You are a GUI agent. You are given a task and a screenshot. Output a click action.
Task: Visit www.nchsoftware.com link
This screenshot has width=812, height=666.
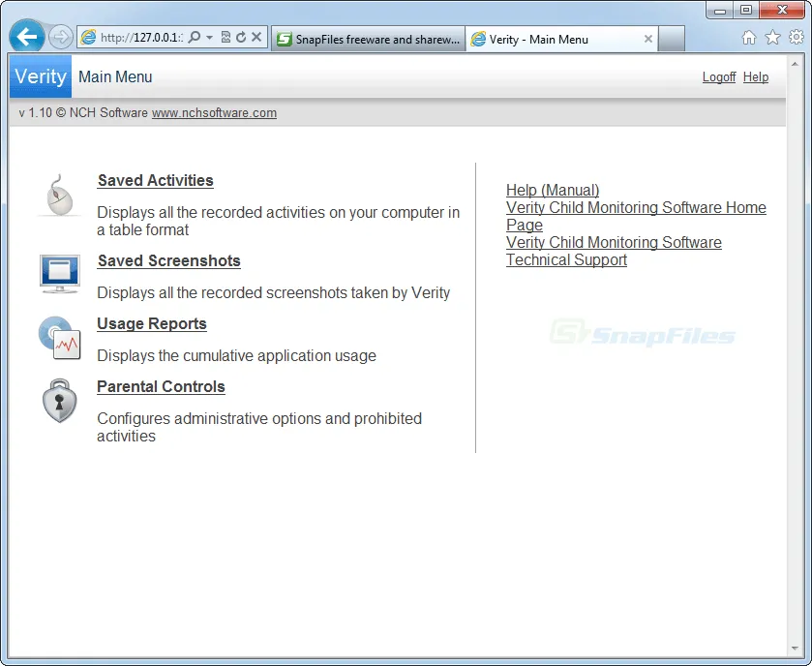[214, 113]
